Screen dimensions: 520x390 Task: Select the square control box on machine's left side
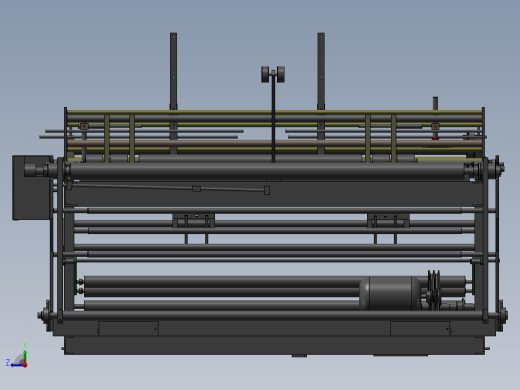click(x=32, y=187)
